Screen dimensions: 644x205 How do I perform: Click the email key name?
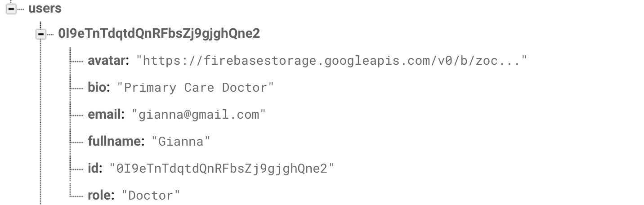(x=106, y=114)
